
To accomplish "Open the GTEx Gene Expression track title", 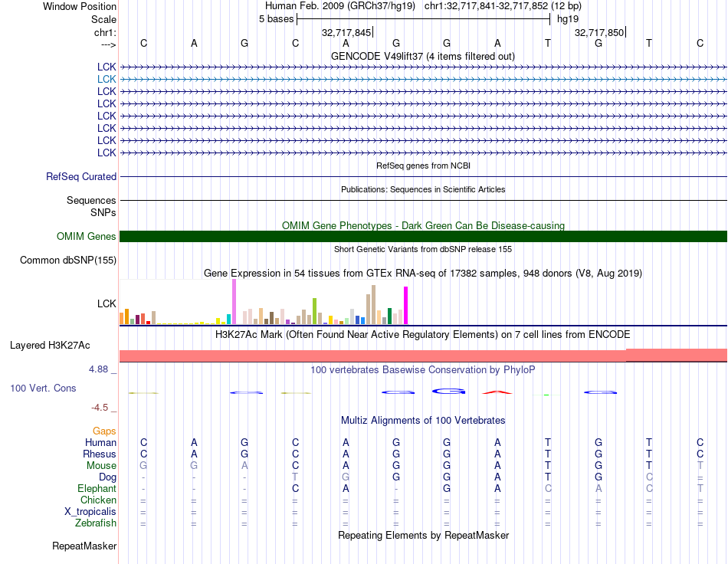I will [x=423, y=274].
